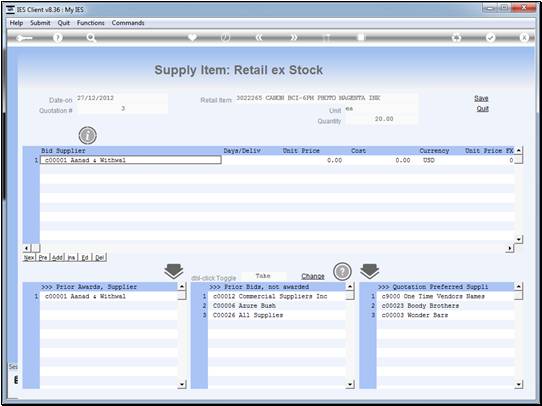
Task: Click the down arrow above Prior Awards list
Action: [x=174, y=272]
